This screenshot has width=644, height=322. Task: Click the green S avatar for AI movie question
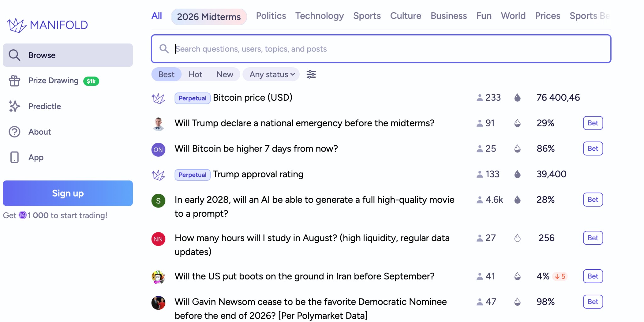coord(158,201)
